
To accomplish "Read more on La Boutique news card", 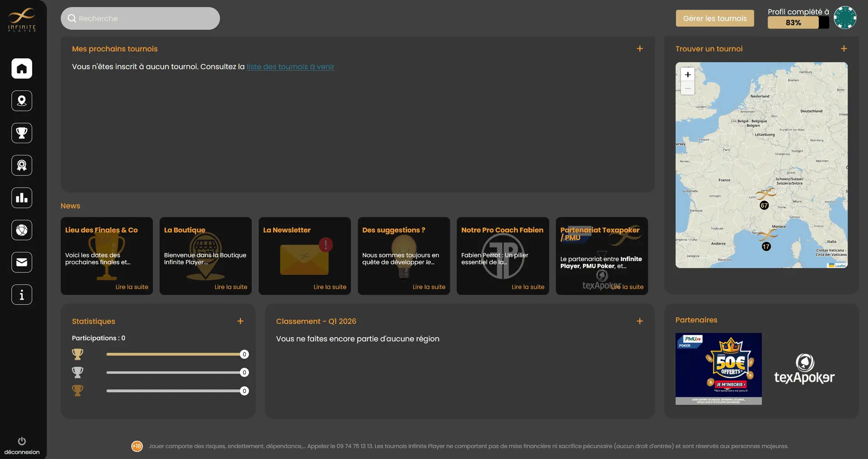I will click(231, 287).
